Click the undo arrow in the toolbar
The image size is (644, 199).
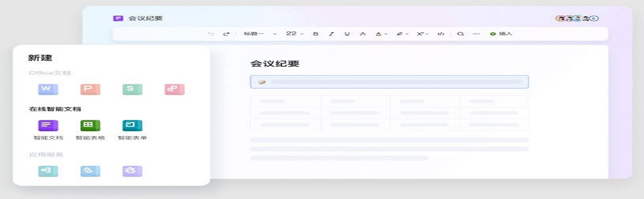click(x=211, y=34)
